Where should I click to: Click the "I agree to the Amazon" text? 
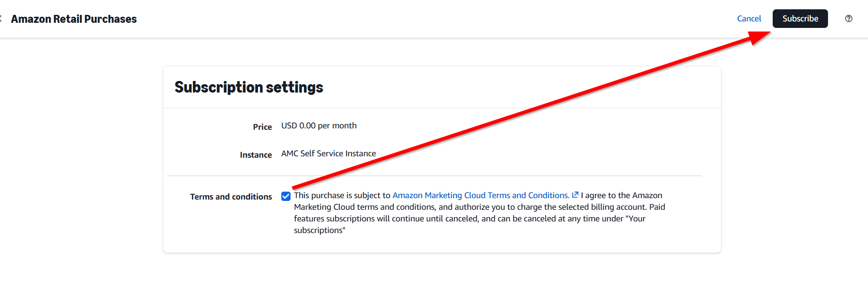(622, 195)
